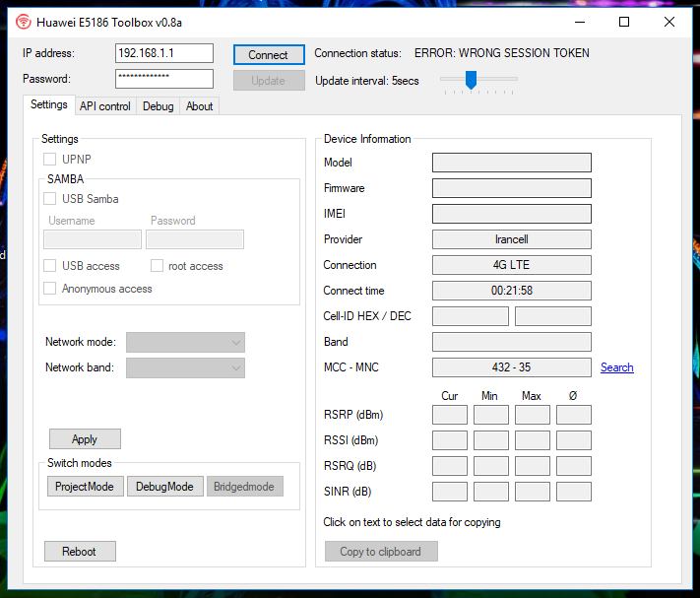Click Copy to clipboard button
Image resolution: width=700 pixels, height=598 pixels.
[x=381, y=551]
